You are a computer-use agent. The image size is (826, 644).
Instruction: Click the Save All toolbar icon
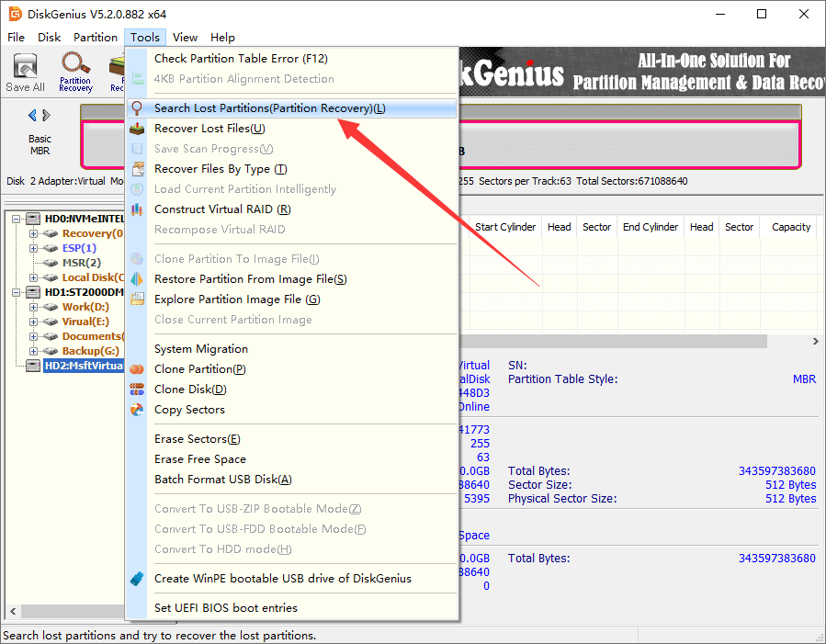click(25, 73)
